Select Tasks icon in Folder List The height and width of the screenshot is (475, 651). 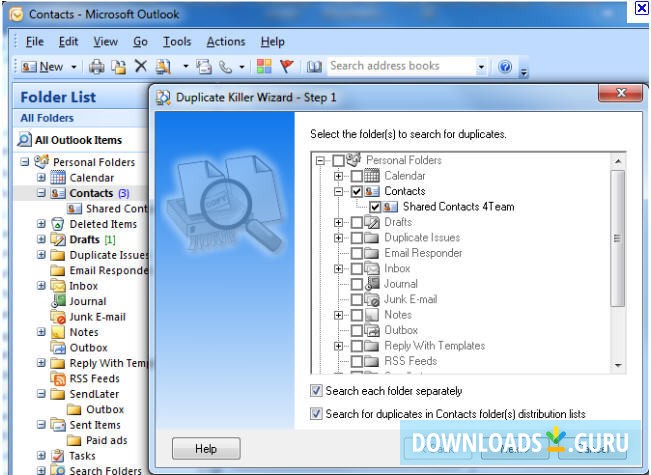click(x=58, y=455)
